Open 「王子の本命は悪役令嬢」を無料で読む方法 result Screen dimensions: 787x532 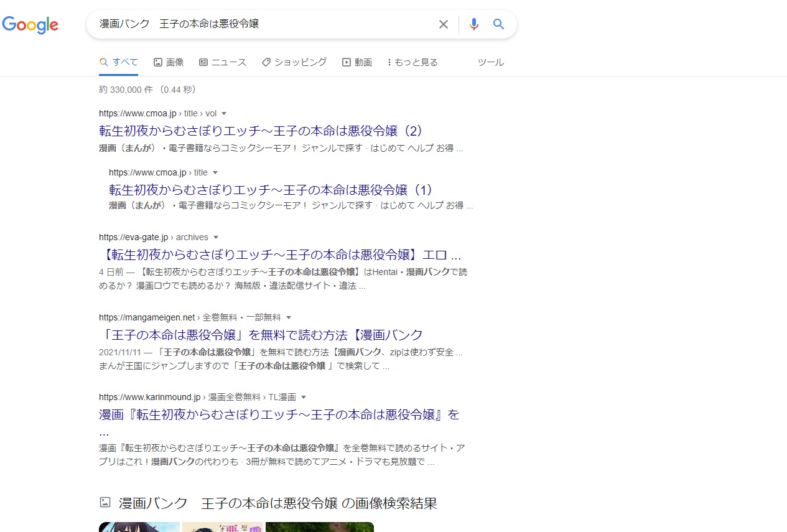click(x=261, y=335)
